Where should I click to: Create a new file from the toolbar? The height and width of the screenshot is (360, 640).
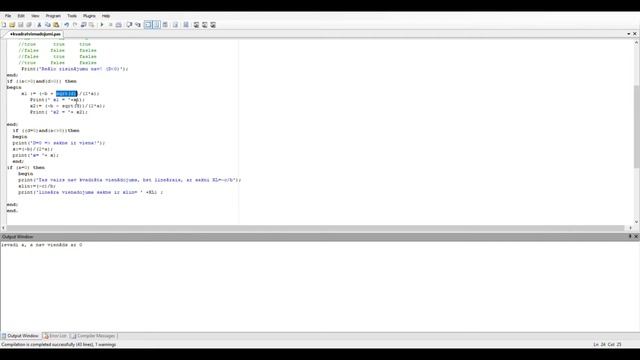pyautogui.click(x=4, y=25)
